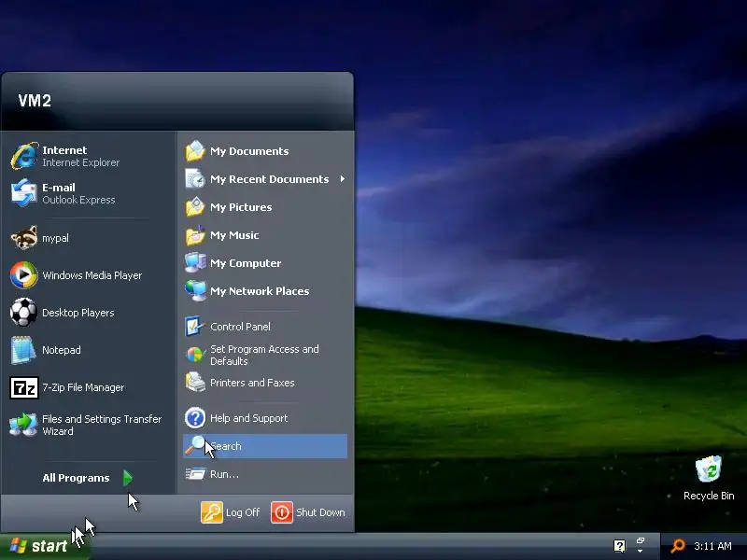Click the Set Program Access and Defaults label

pos(264,356)
